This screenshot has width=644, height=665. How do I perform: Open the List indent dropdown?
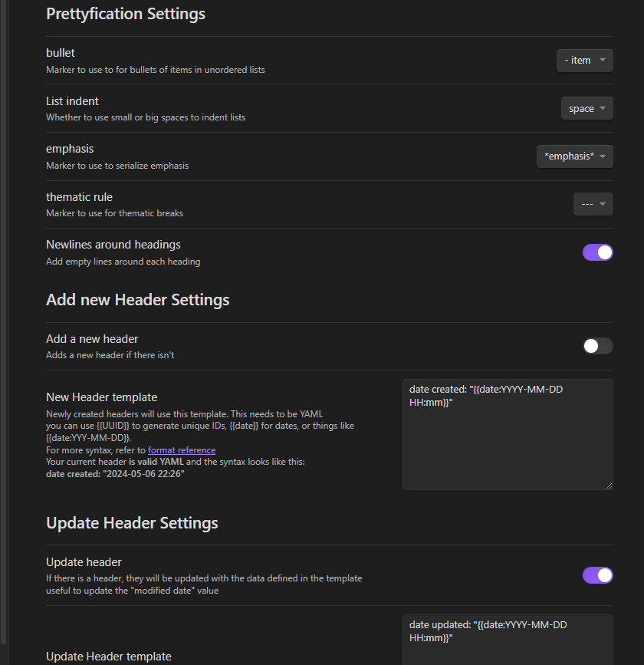pyautogui.click(x=586, y=109)
